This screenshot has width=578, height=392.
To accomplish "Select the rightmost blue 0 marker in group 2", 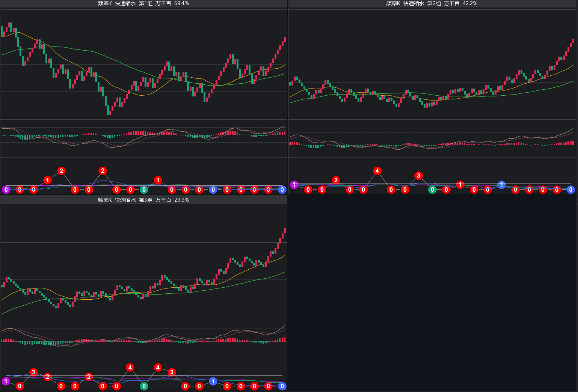I will pyautogui.click(x=570, y=189).
